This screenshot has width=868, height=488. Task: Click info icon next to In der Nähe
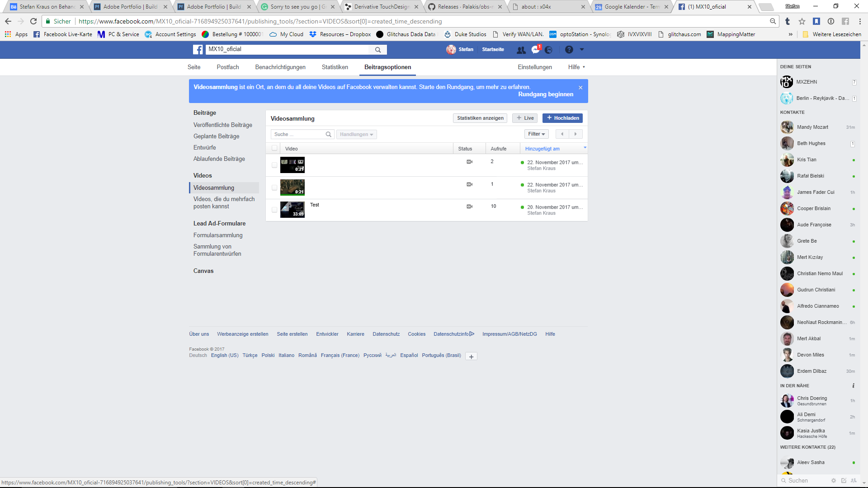click(x=854, y=386)
